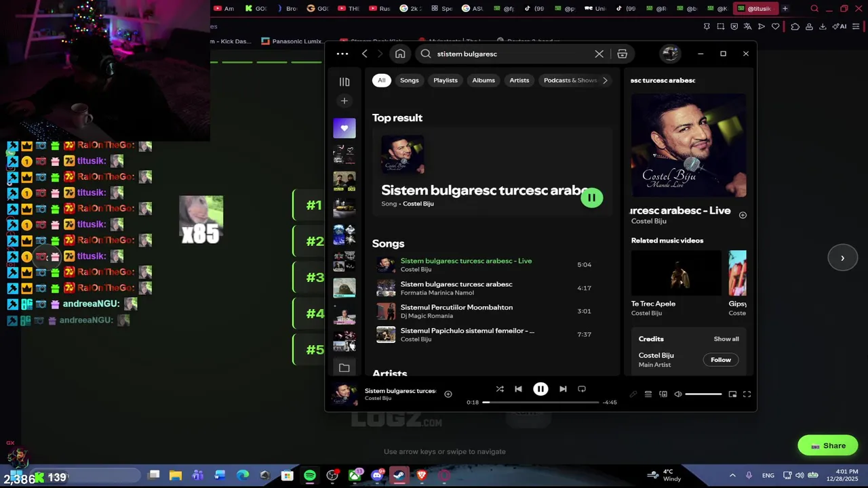Viewport: 868px width, 488px height.
Task: Open Dj Magic Romania artist link
Action: pos(427,316)
